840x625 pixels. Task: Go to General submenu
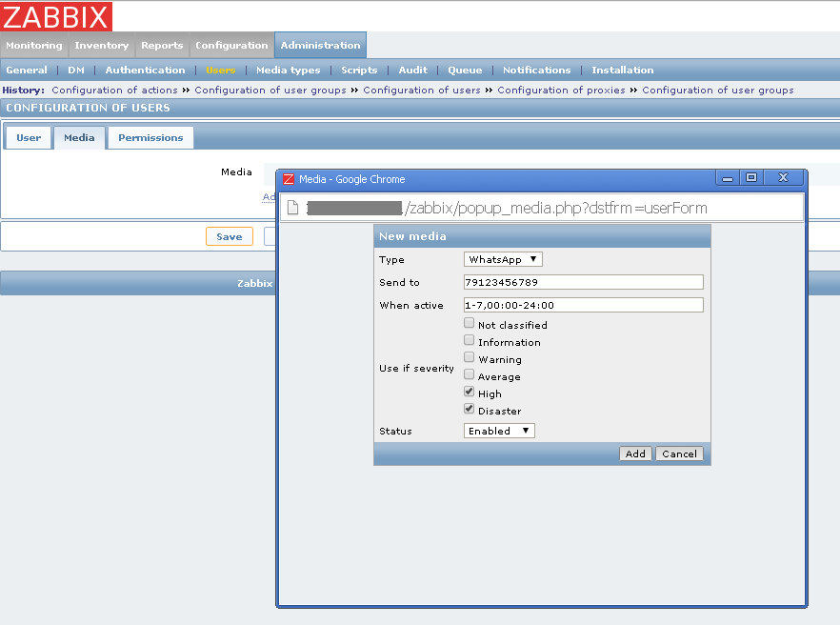point(27,70)
